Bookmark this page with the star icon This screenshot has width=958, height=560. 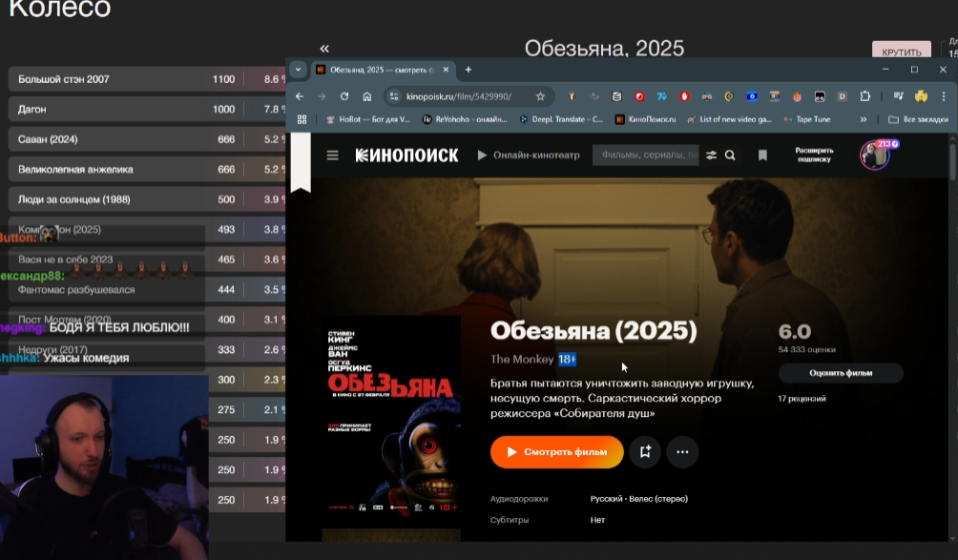[540, 96]
